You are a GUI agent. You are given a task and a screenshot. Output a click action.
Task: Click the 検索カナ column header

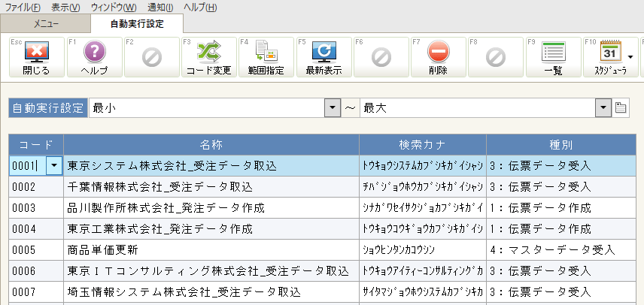tap(423, 144)
